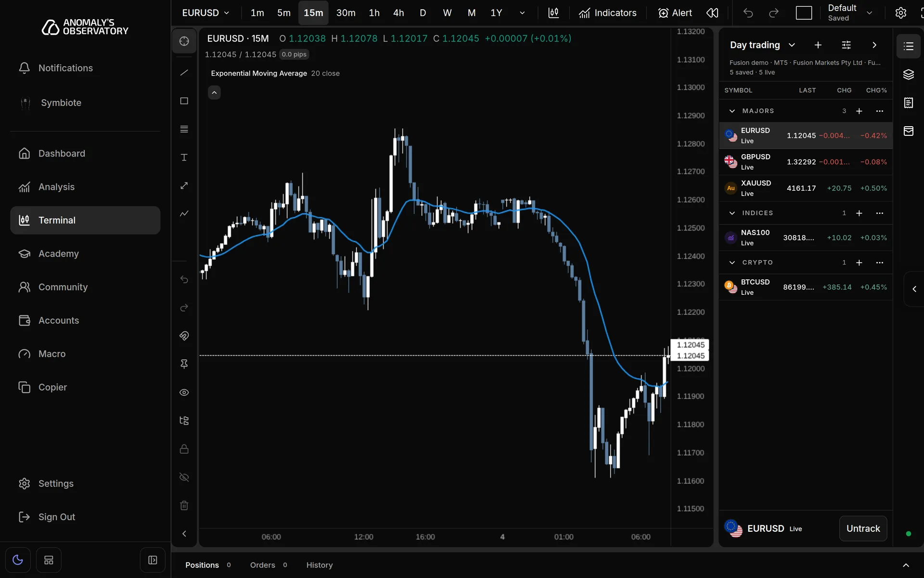Open the layers panel icon
This screenshot has width=924, height=578.
(x=908, y=74)
